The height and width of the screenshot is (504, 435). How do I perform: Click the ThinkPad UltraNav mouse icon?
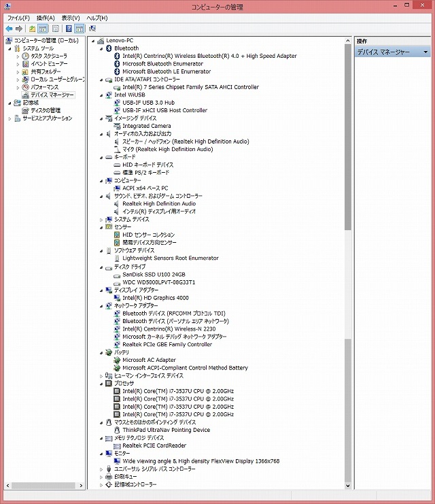coord(117,430)
